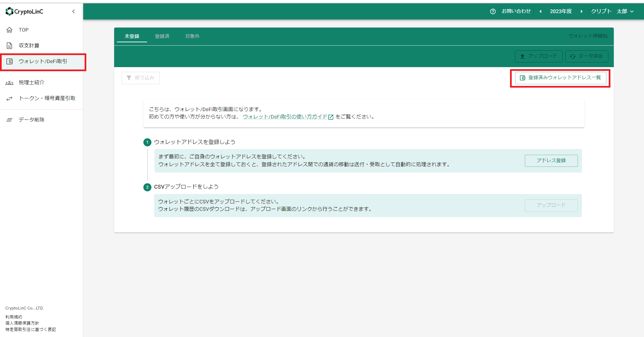644x337 pixels.
Task: Click the データ突合 refresh icon
Action: pyautogui.click(x=573, y=56)
